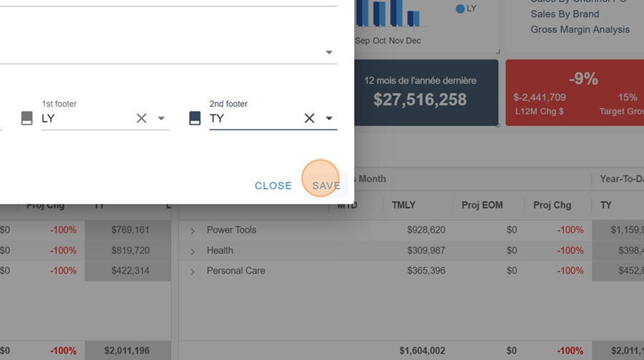Open the 2nd footer dropdown arrow

[x=329, y=118]
